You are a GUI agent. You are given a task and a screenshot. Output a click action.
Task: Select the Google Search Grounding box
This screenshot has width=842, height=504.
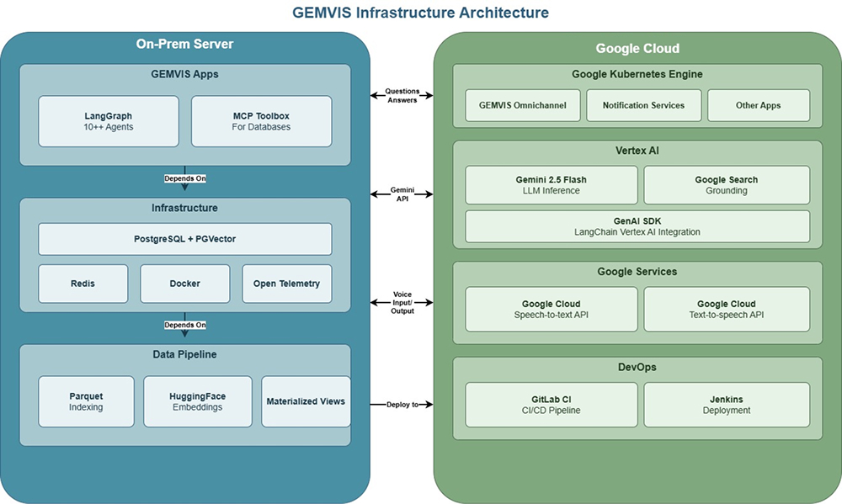pyautogui.click(x=727, y=185)
